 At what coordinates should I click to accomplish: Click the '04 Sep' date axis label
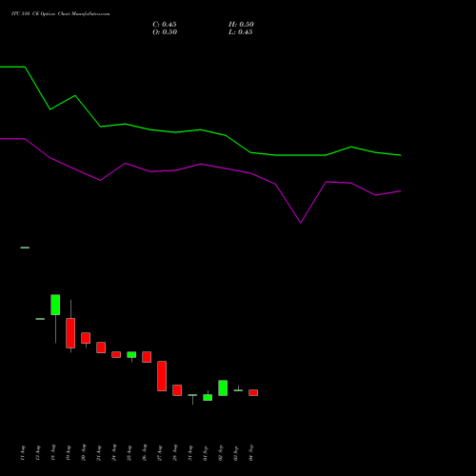click(251, 453)
